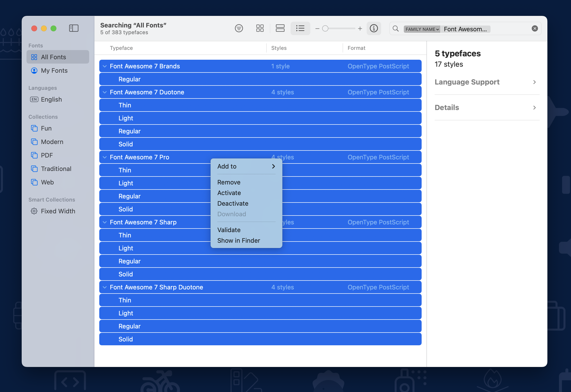This screenshot has height=392, width=571.
Task: Select the English language filter
Action: 51,99
